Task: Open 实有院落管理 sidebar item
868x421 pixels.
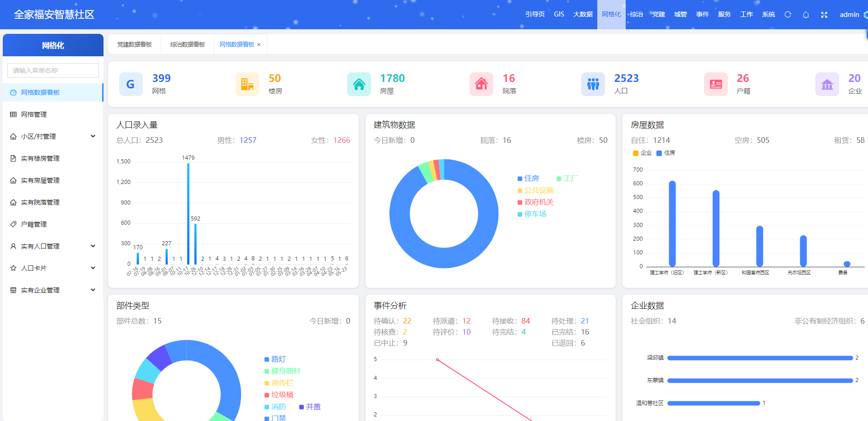Action: tap(53, 202)
